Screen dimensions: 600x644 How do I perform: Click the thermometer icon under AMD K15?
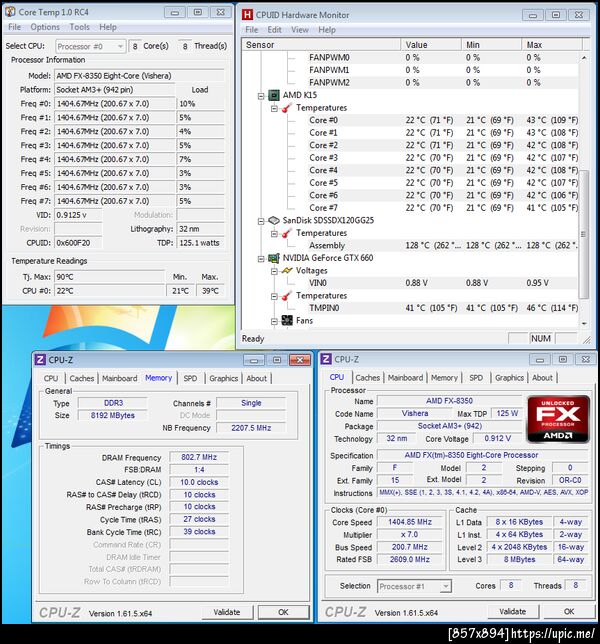pyautogui.click(x=287, y=108)
